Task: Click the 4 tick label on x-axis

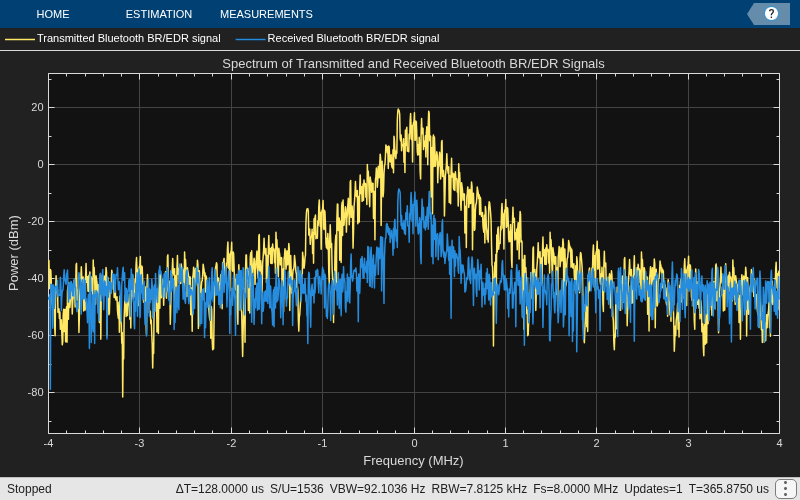Action: click(779, 443)
